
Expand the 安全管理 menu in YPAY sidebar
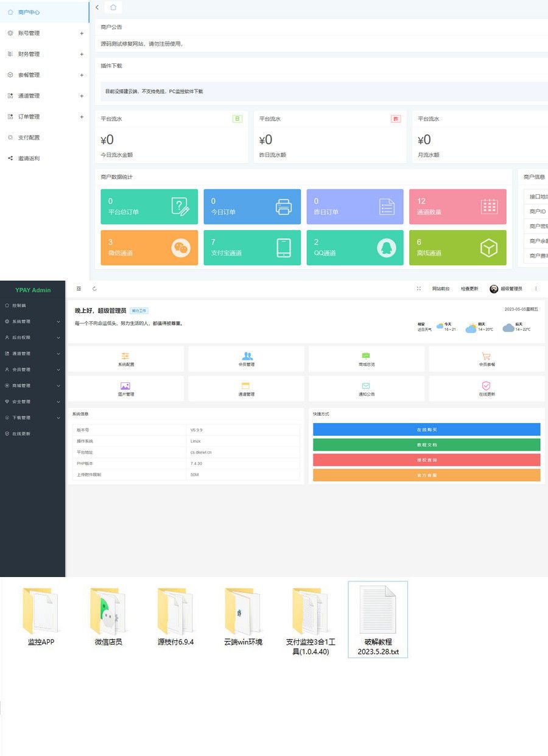32,402
